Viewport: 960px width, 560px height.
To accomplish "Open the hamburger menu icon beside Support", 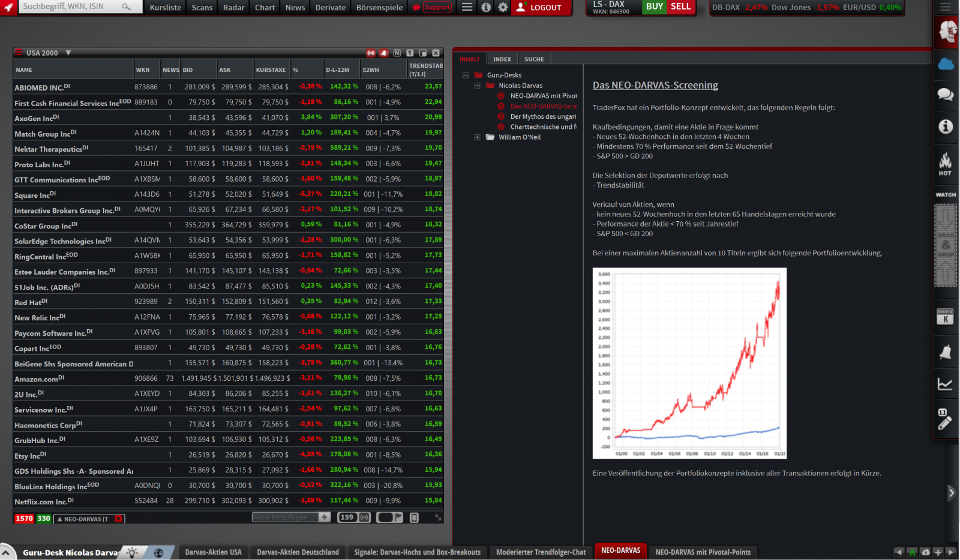I will pos(467,7).
